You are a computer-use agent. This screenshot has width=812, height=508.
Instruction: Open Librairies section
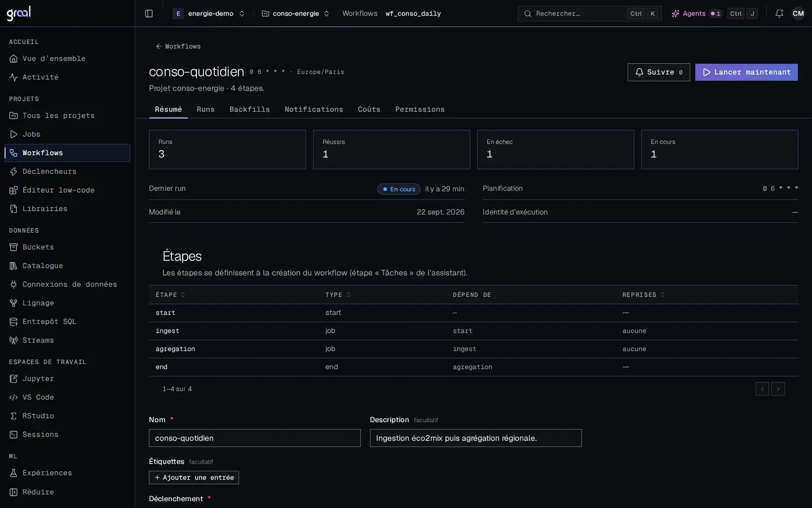coord(67,209)
